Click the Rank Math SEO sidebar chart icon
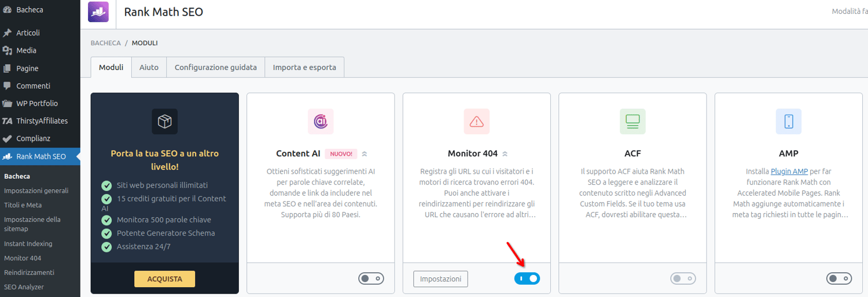Viewport: 868px width, 297px height. [7, 156]
